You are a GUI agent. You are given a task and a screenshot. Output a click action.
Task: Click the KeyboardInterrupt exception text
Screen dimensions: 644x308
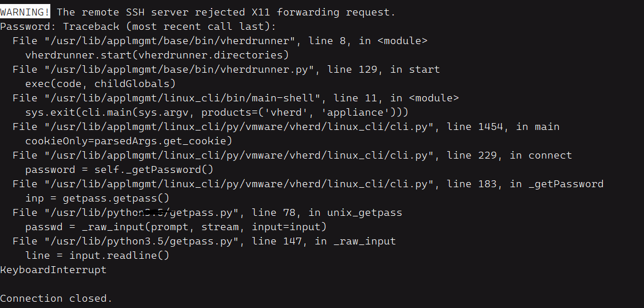(x=53, y=270)
